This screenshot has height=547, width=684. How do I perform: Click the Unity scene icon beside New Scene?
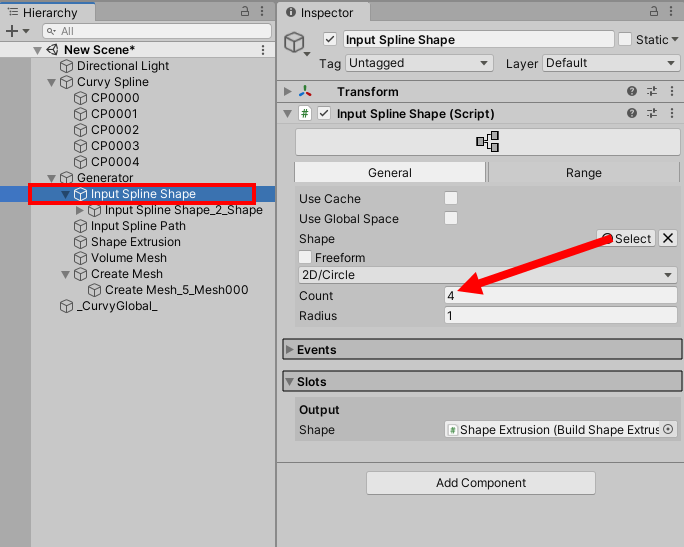(52, 50)
